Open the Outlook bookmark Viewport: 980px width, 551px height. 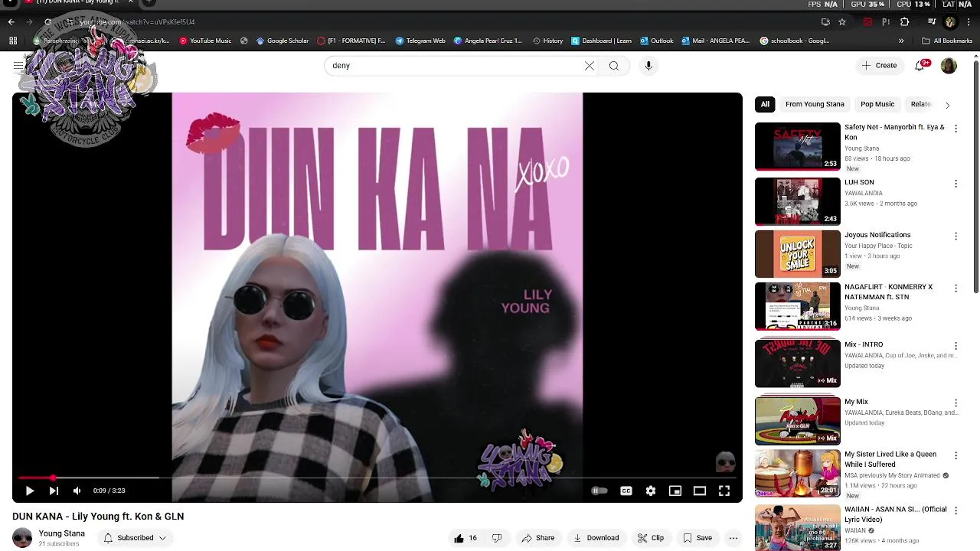(657, 41)
